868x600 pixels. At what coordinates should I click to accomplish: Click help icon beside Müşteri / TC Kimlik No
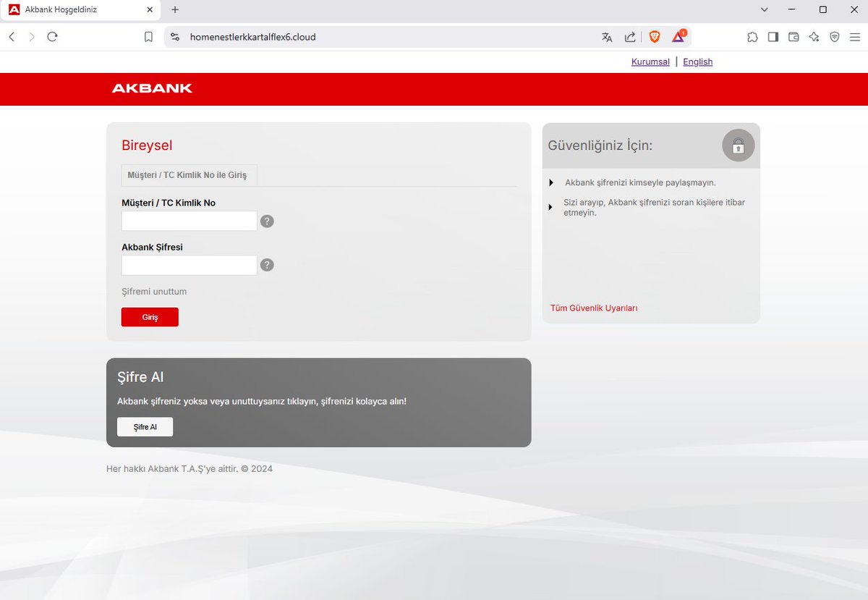pos(267,221)
